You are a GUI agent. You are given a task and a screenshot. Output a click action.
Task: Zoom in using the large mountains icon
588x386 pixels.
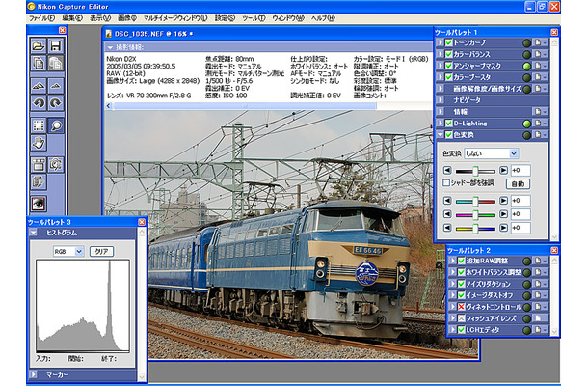tap(39, 86)
